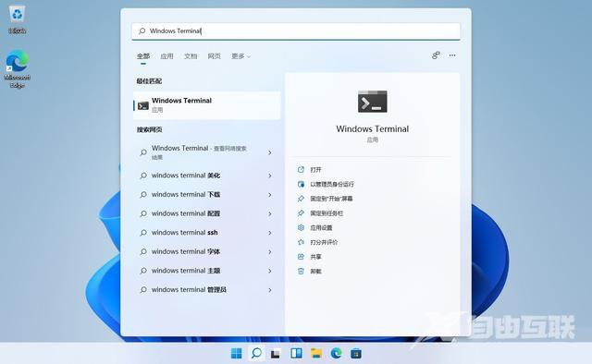The width and height of the screenshot is (592, 364).
Task: Select suggestion windows terminal 配置
Action: [x=186, y=213]
